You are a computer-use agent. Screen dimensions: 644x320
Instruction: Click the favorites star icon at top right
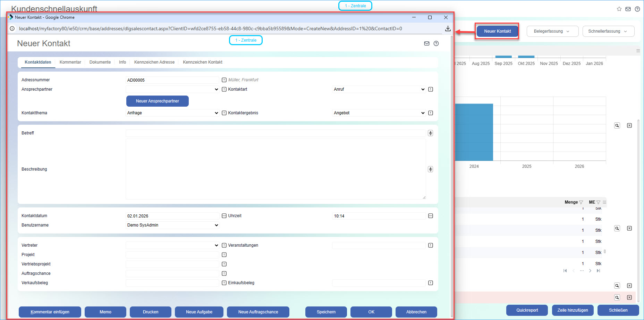619,9
